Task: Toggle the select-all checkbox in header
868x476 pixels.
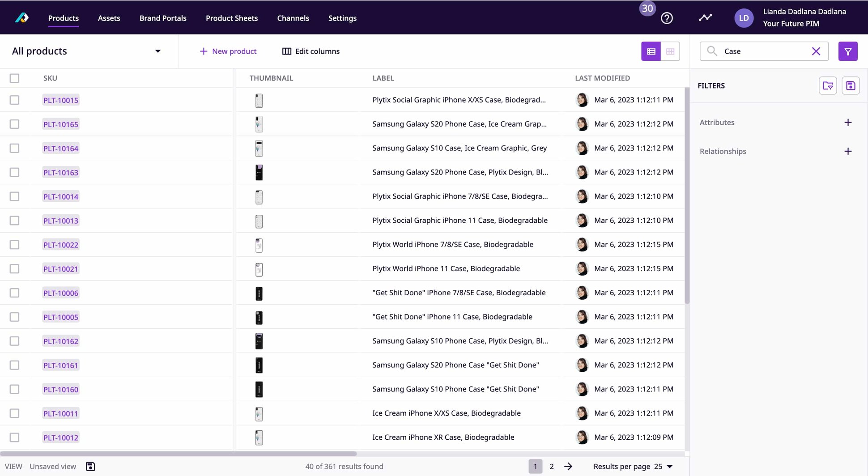Action: pos(15,78)
